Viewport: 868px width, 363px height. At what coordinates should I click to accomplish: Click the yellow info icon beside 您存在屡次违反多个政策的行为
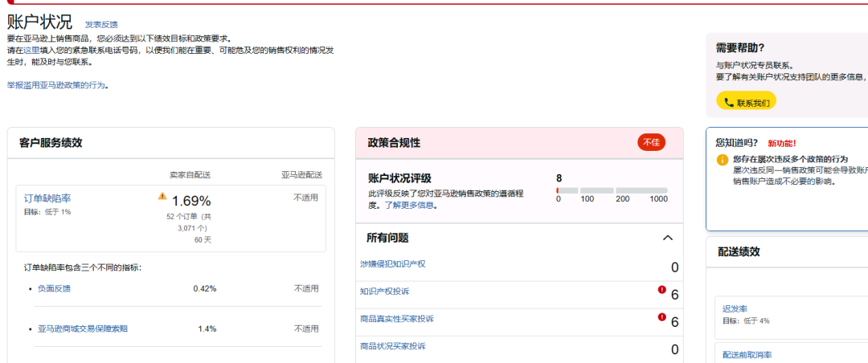[723, 160]
